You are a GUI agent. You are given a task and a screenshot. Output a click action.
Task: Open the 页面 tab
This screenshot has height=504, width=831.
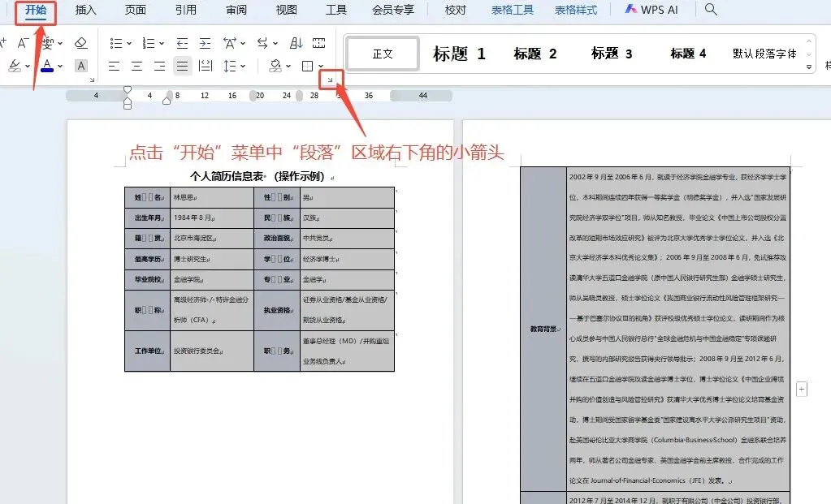136,10
